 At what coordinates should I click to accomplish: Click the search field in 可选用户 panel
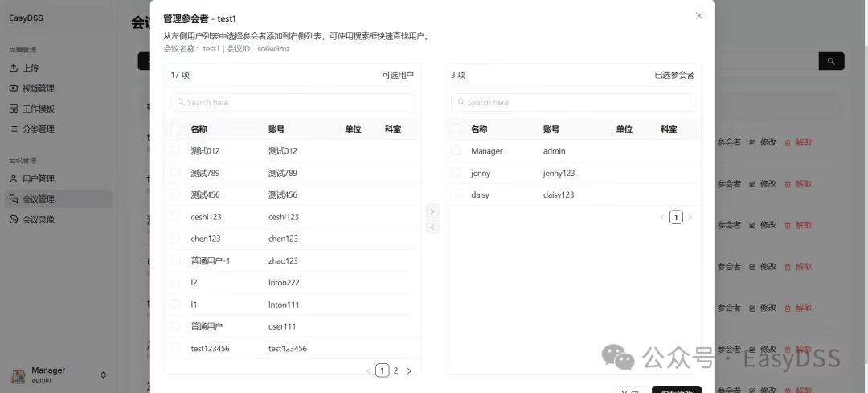pyautogui.click(x=293, y=102)
